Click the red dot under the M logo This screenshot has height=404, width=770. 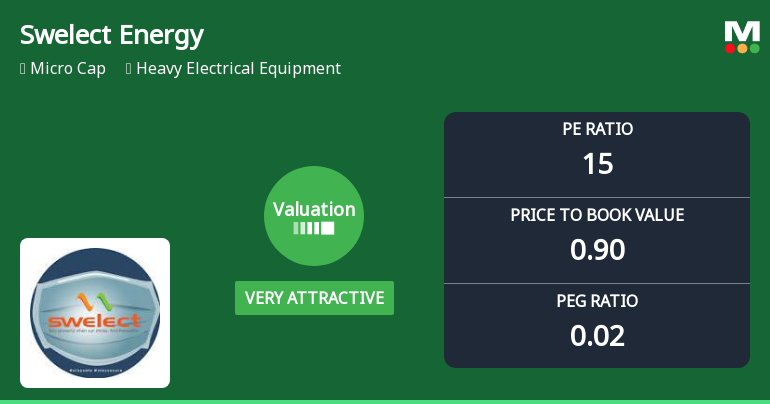coord(730,48)
